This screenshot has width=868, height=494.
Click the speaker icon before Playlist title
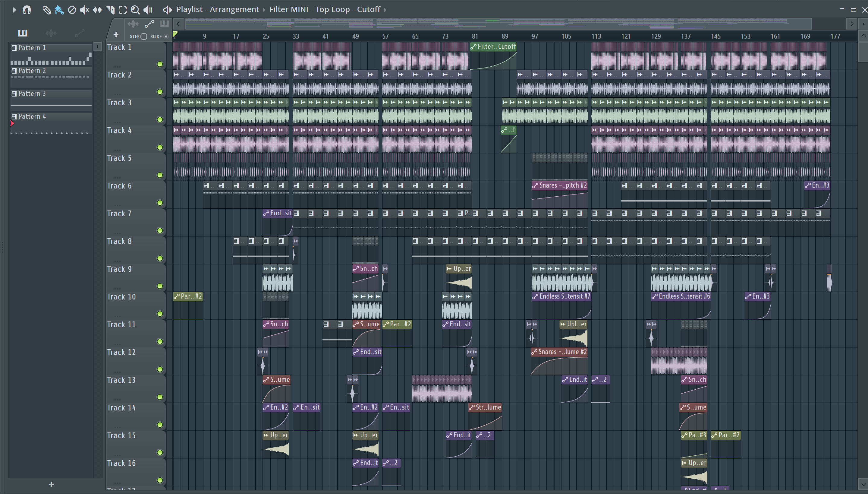[168, 10]
